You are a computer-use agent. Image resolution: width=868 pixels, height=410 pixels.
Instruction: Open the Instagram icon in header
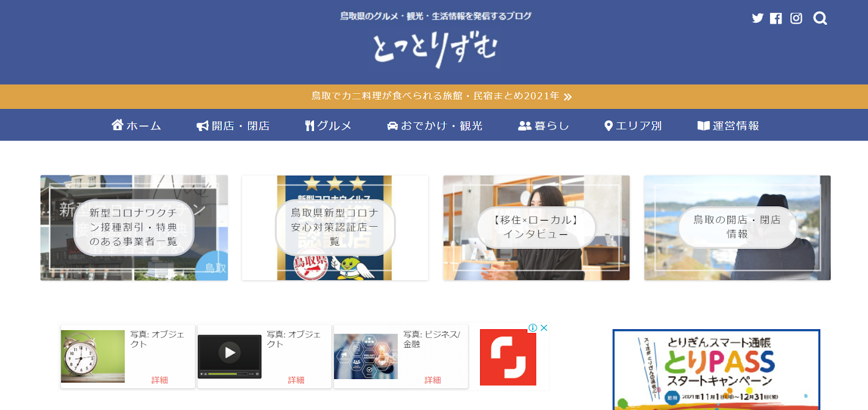(796, 18)
